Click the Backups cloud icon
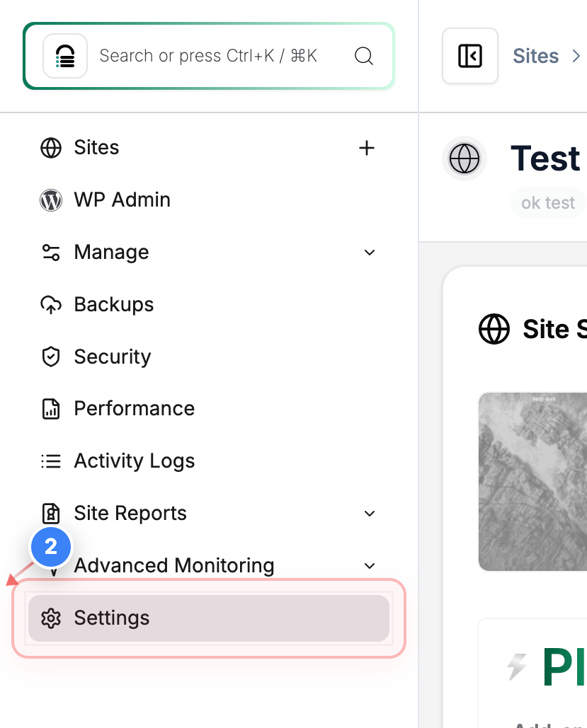The image size is (587, 728). [50, 304]
